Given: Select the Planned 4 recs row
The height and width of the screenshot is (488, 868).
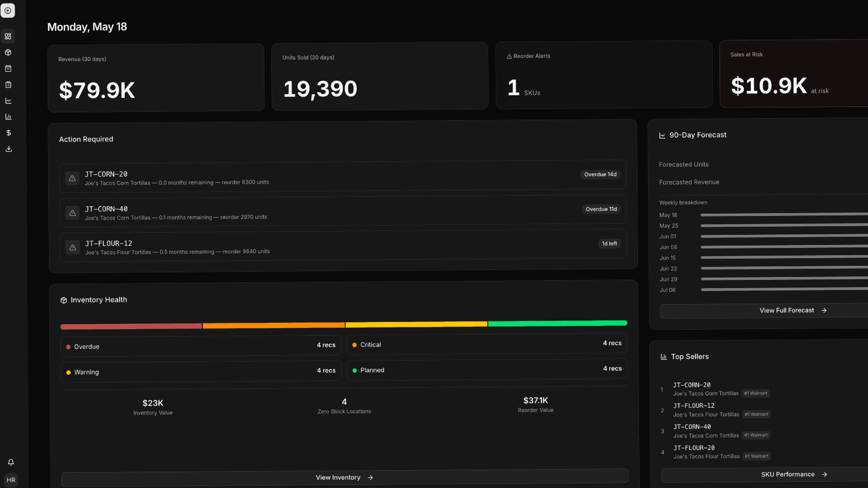Looking at the screenshot, I should tap(487, 369).
